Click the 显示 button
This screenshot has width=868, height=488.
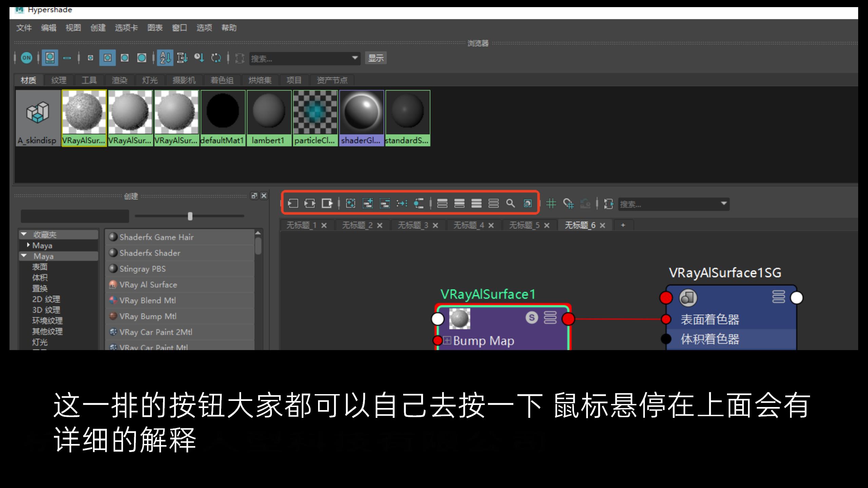pos(376,58)
